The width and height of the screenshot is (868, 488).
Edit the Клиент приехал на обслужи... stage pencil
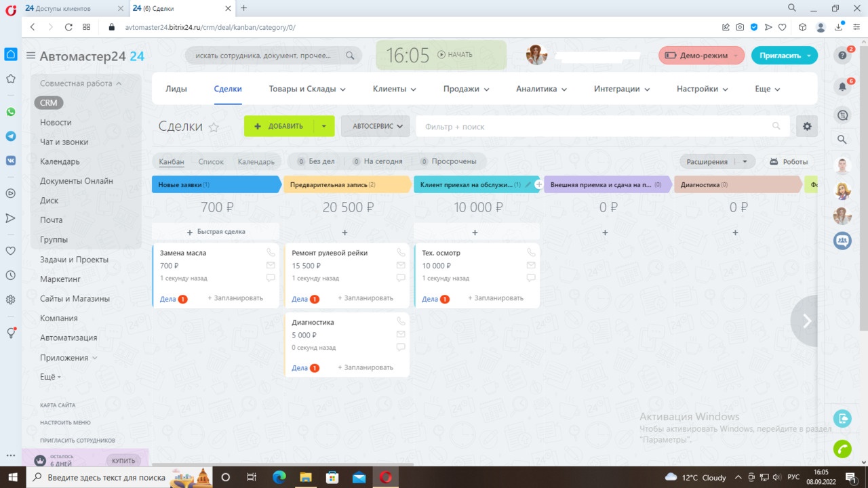528,184
